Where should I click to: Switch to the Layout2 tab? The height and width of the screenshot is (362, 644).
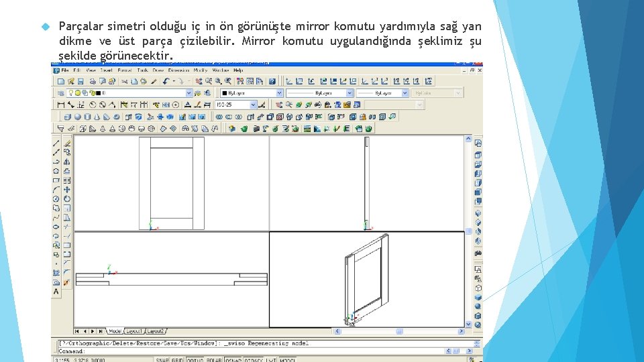[155, 331]
